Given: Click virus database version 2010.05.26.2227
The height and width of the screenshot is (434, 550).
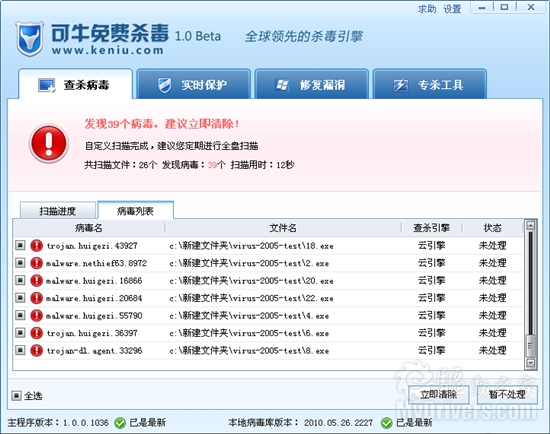Looking at the screenshot, I should pos(338,423).
